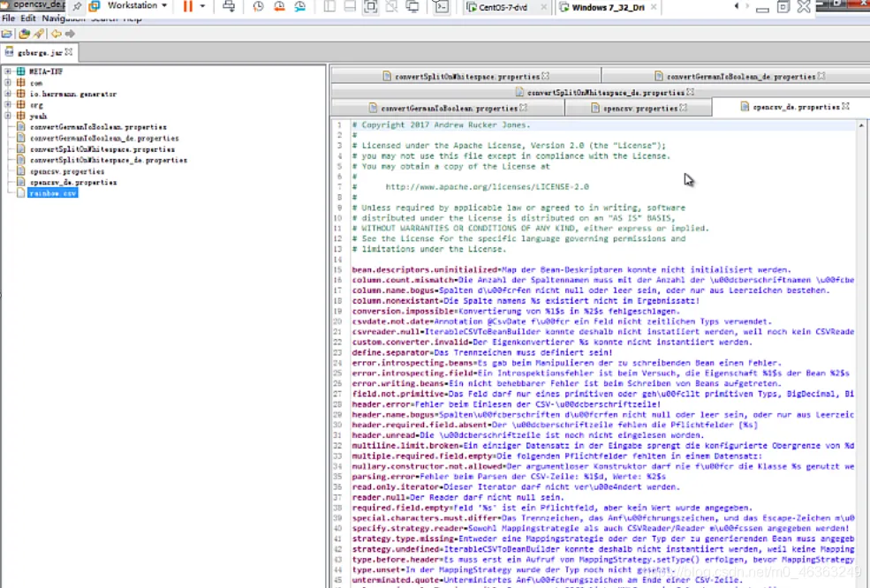Expand the org package node
Viewport: 870px width, 588px height.
point(8,105)
